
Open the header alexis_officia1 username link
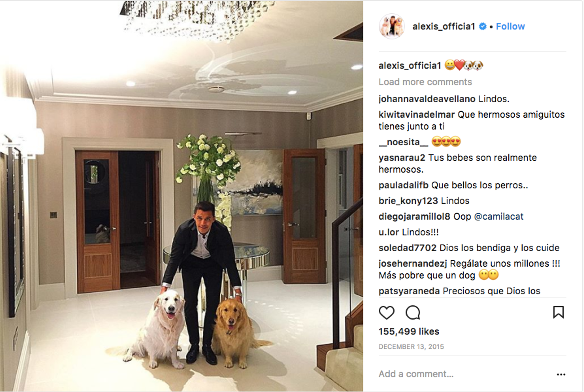click(x=443, y=26)
